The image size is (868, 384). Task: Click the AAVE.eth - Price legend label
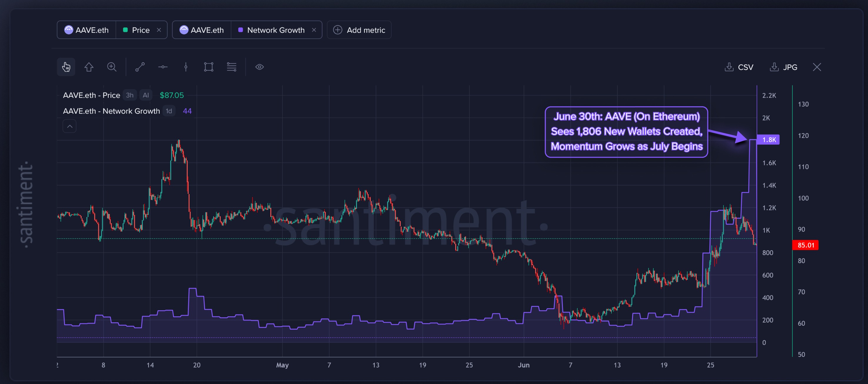click(x=91, y=95)
